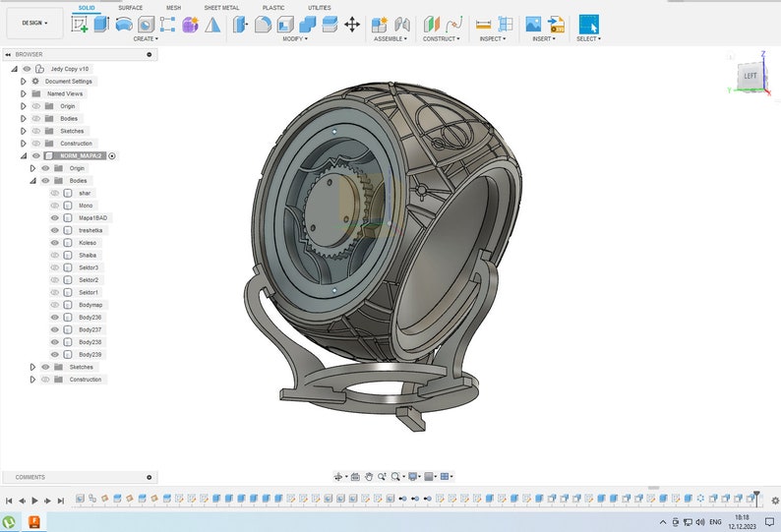Select the SOLID tab
Screen dimensions: 781x532
87,8
